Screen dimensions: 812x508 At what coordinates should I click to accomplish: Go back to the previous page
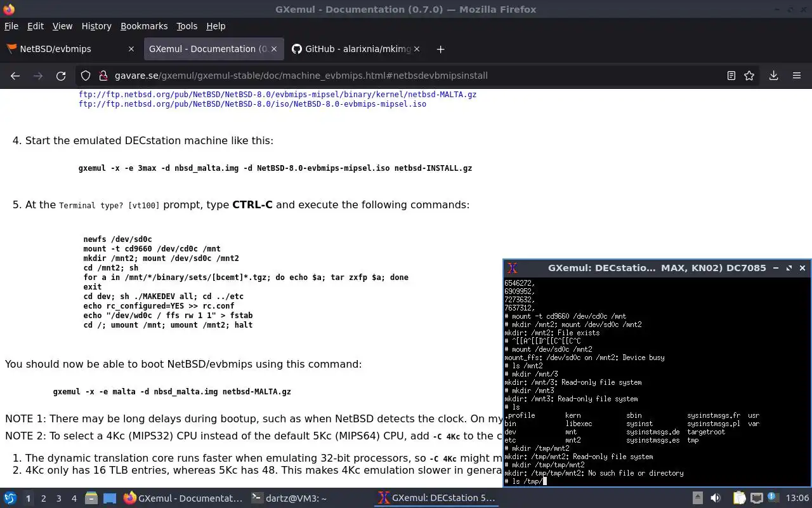(x=15, y=76)
